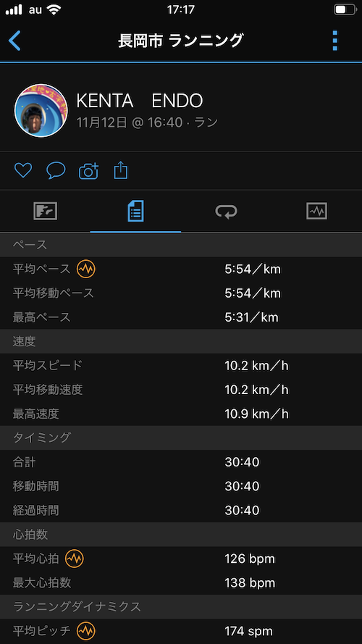This screenshot has height=644, width=362.
Task: Switch to the map overview tab
Action: (x=45, y=212)
